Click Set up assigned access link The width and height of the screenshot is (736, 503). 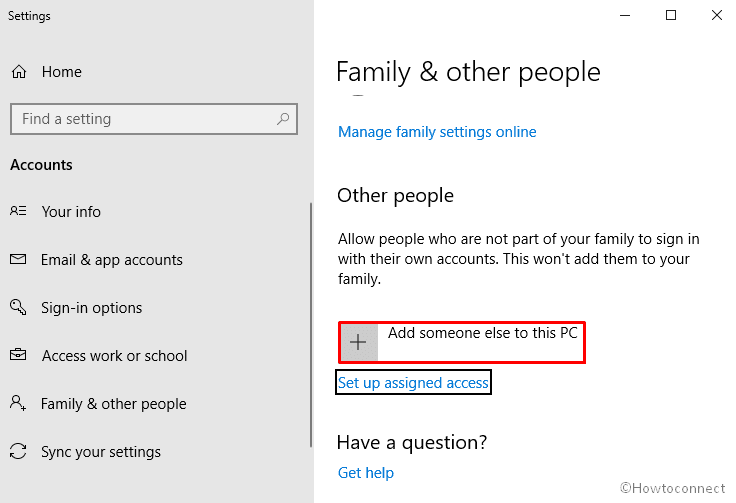pyautogui.click(x=413, y=383)
